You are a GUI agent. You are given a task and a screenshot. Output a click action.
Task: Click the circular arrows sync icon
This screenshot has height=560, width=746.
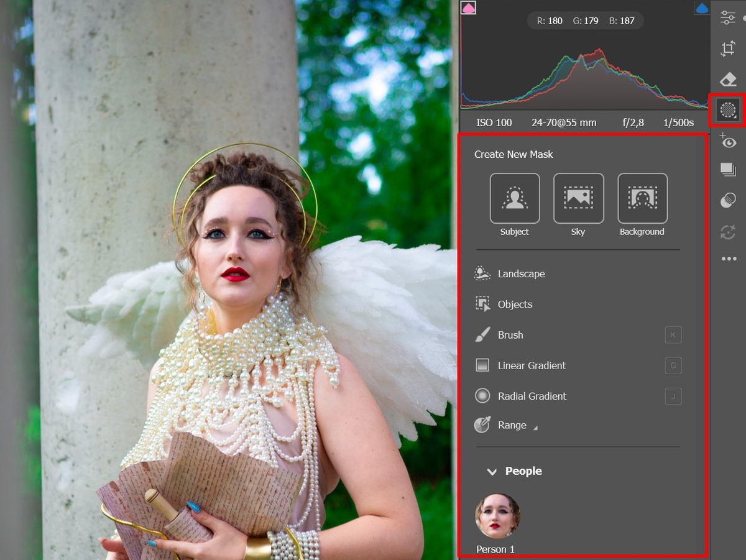click(728, 232)
